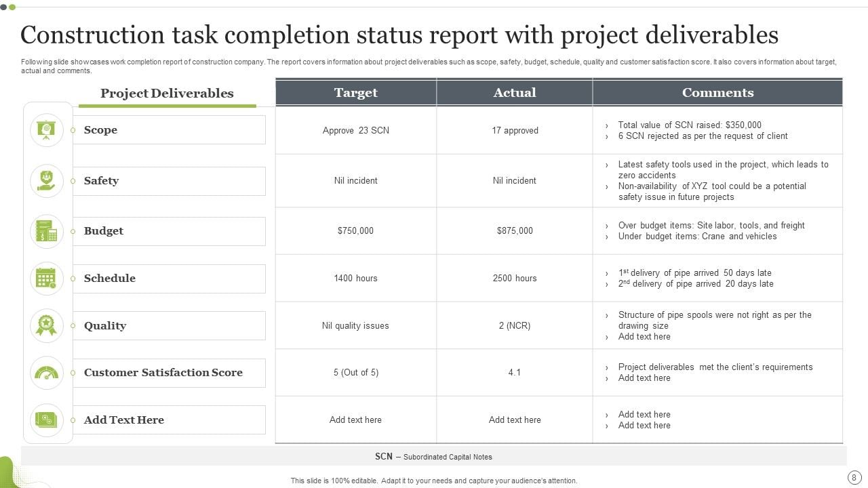
Task: Select the Add Text Here label box
Action: (169, 420)
